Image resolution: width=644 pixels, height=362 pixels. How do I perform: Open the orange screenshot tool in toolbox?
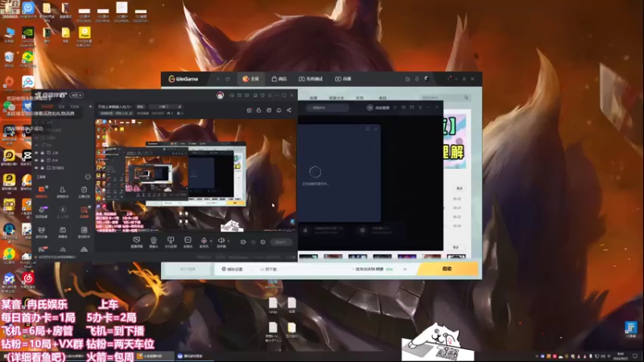pyautogui.click(x=84, y=212)
